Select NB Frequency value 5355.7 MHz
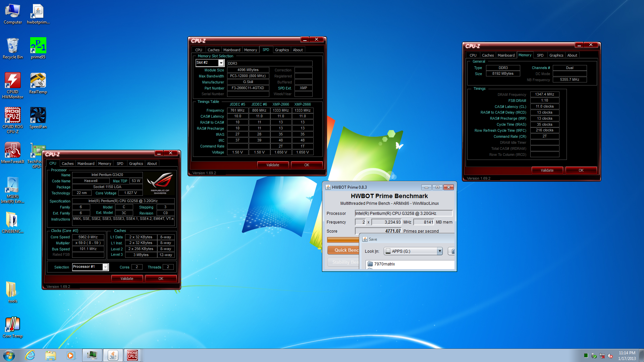 (570, 80)
